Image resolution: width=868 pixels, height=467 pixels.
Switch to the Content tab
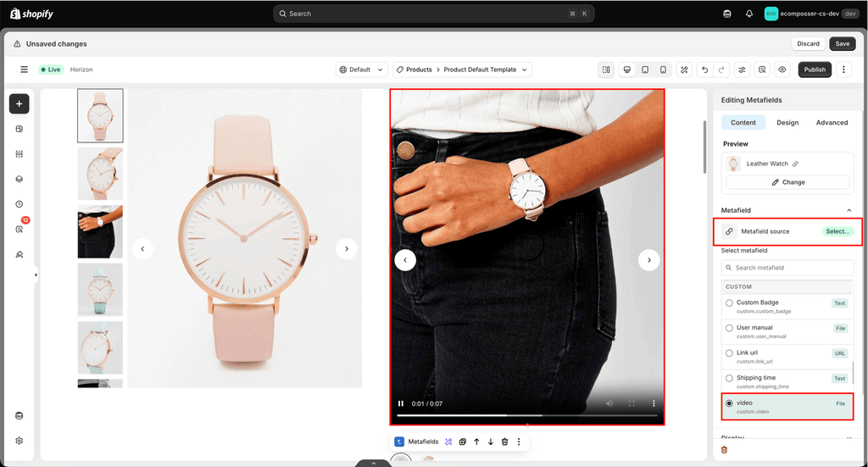pos(743,122)
